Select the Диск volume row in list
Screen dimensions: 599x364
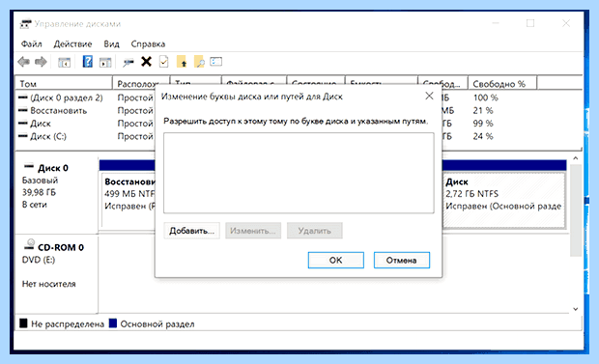point(41,124)
